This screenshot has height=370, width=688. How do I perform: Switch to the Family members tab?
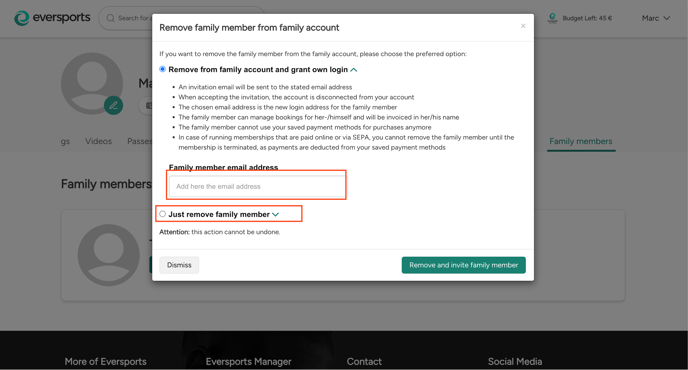[580, 141]
